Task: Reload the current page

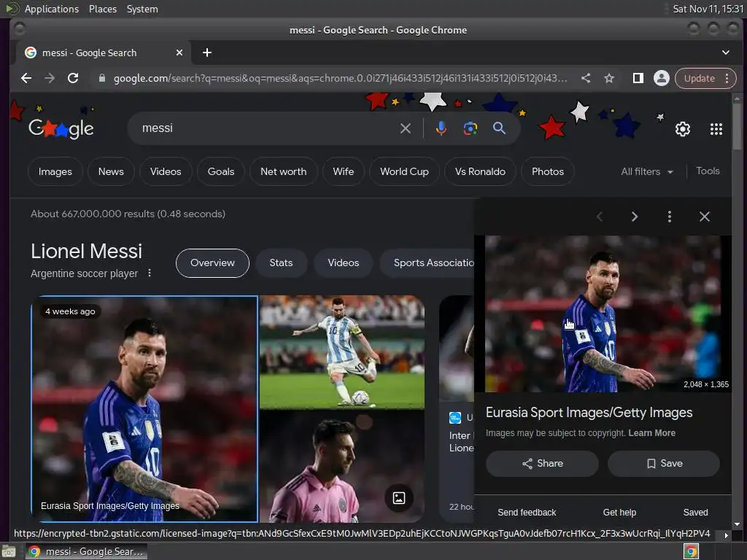Action: pos(73,78)
